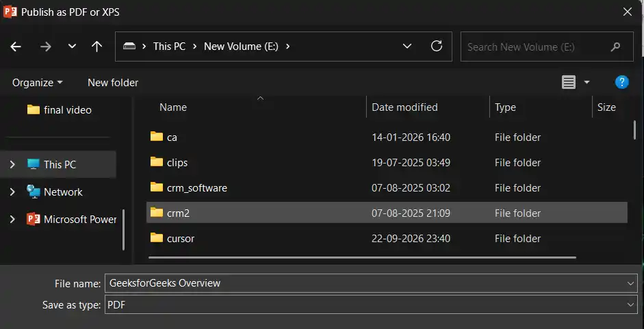Viewport: 644px width, 329px height.
Task: Select the cursor folder
Action: (387, 238)
